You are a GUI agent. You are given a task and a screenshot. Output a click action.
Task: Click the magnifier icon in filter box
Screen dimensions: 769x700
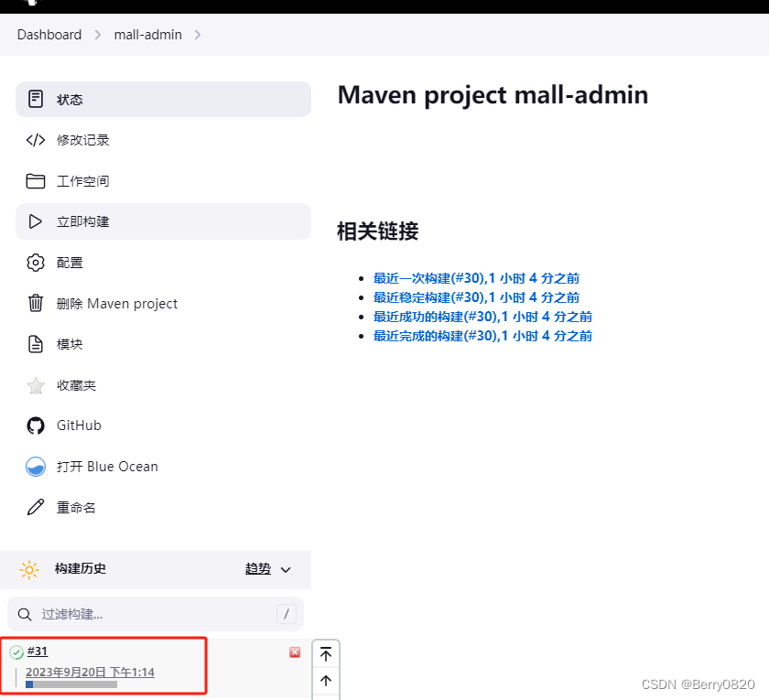25,614
